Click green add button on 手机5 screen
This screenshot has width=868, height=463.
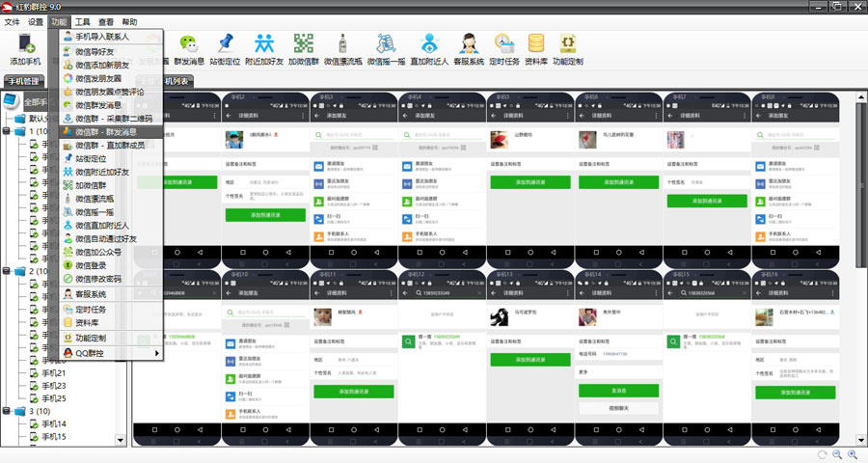(x=530, y=181)
